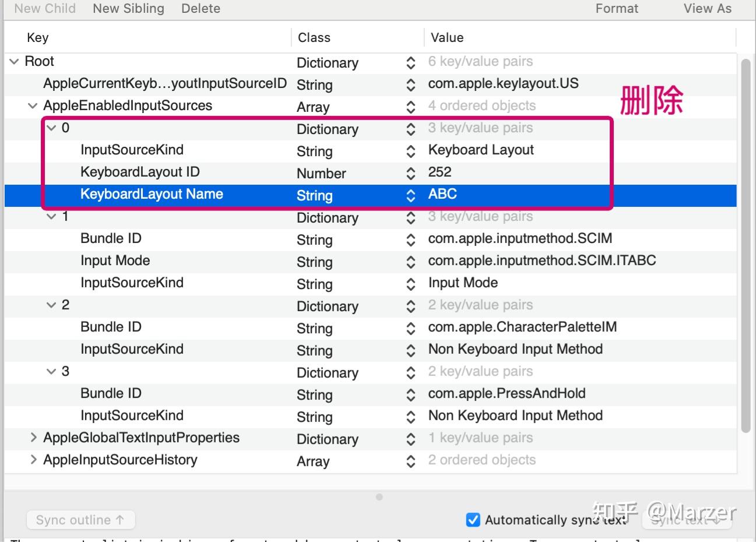Image resolution: width=756 pixels, height=542 pixels.
Task: Open class stepper for KeyboardLayout ID row
Action: tap(410, 173)
